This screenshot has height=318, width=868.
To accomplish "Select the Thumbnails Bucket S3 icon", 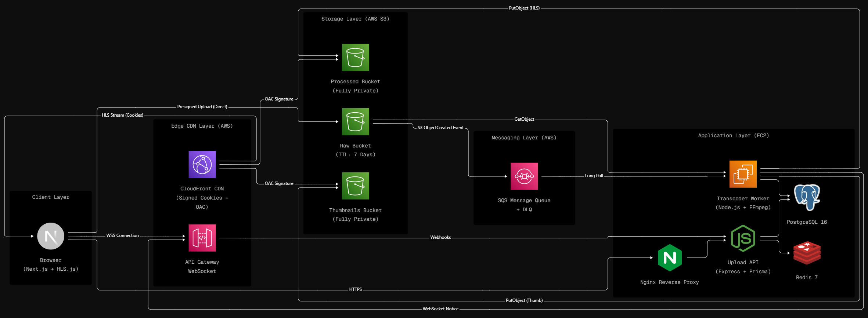I will [x=355, y=186].
